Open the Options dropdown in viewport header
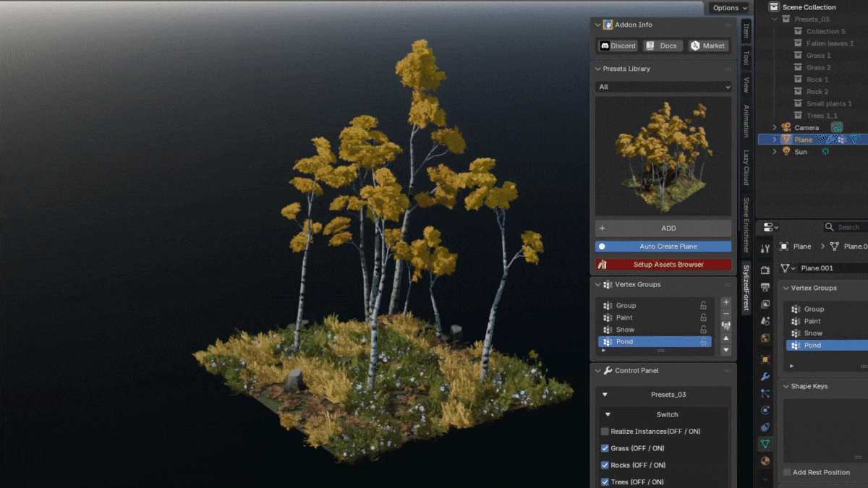Screen dimensions: 868x488 pos(728,8)
